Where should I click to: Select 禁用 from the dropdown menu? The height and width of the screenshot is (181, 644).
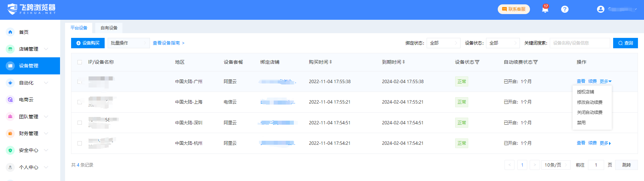coord(581,123)
